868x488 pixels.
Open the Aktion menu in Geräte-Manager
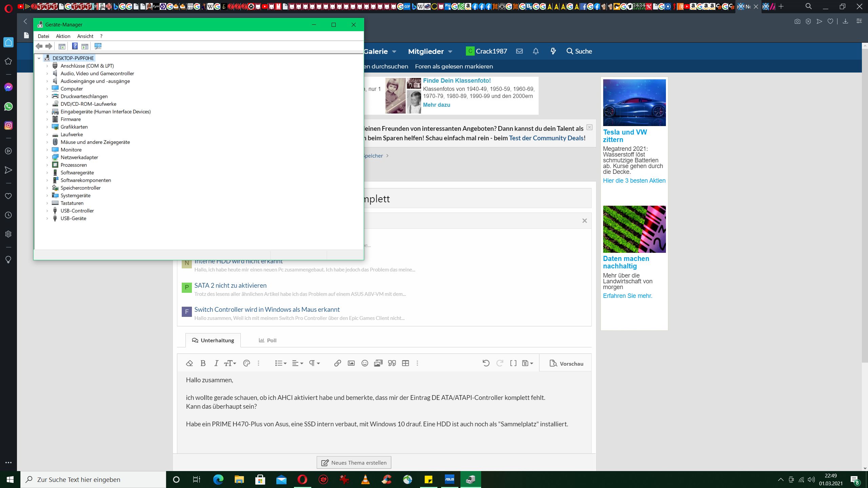(63, 36)
